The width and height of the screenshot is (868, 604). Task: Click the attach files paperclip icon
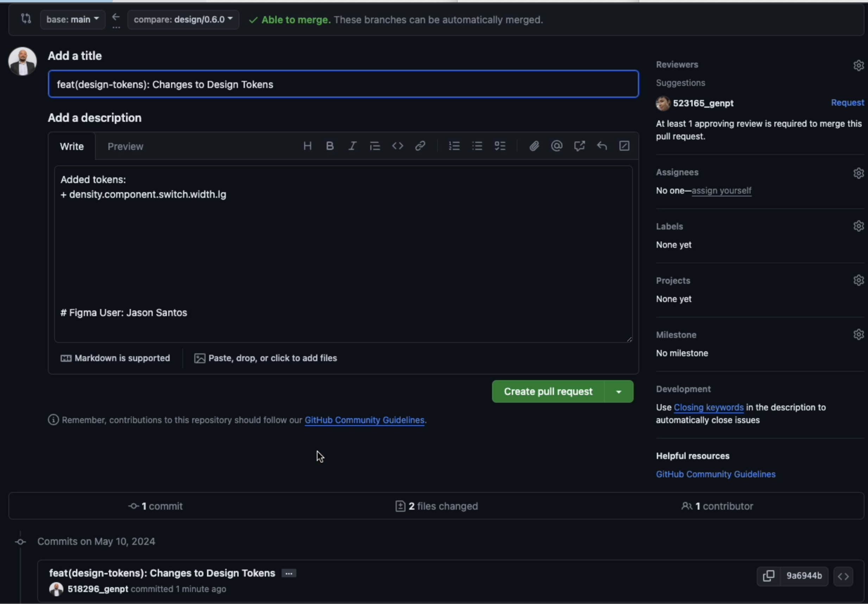(x=534, y=146)
